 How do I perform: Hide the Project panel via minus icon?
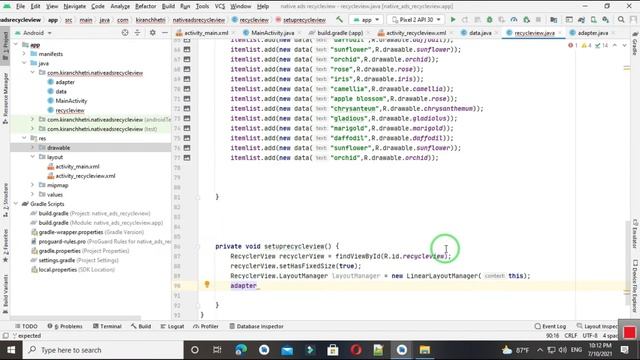point(164,33)
